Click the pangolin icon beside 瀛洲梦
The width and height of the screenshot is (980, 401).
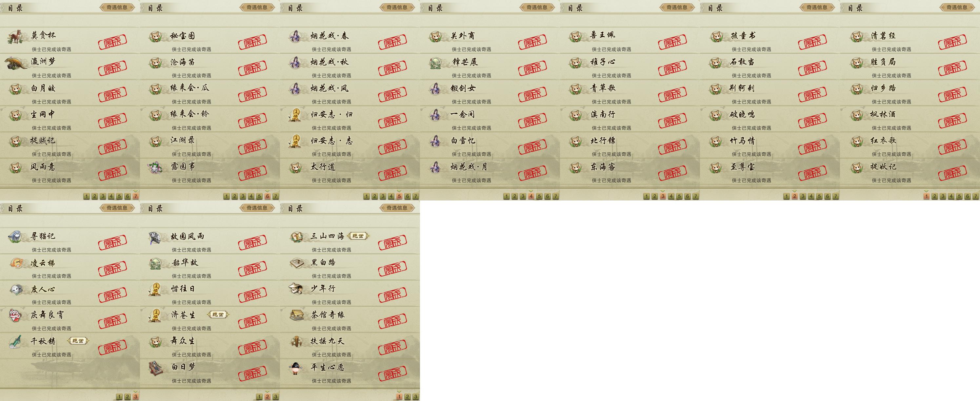click(x=16, y=63)
